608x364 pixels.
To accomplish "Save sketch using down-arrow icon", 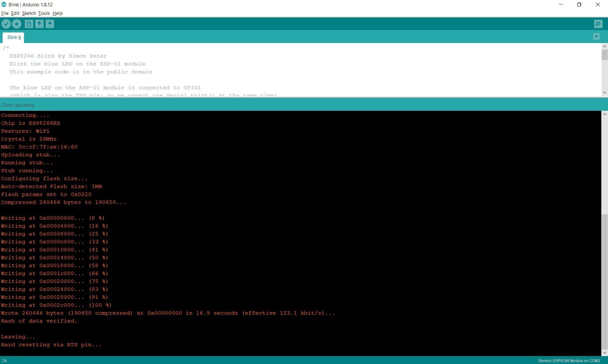I will pos(50,24).
